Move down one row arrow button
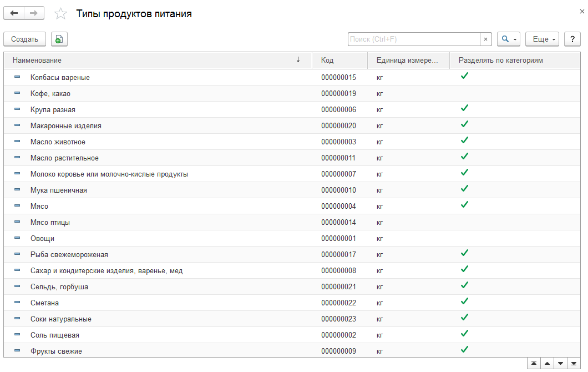 pos(561,363)
